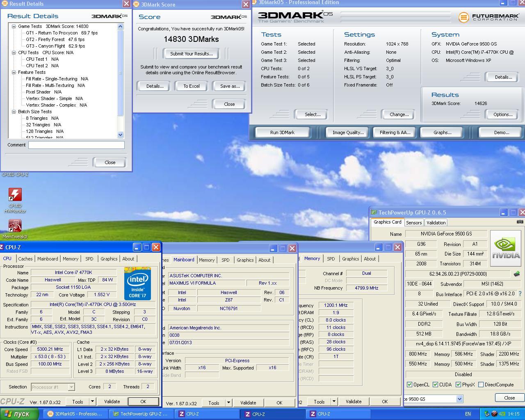The width and height of the screenshot is (525, 420).
Task: Click the Image Quality button
Action: tap(348, 132)
